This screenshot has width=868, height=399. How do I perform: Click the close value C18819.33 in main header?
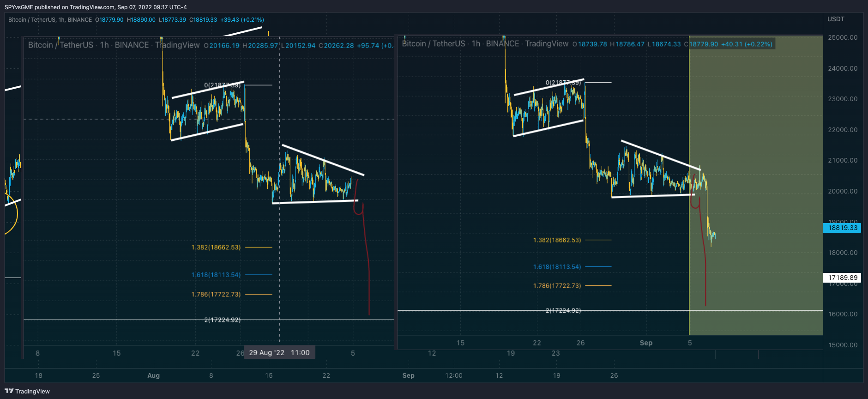click(x=203, y=20)
